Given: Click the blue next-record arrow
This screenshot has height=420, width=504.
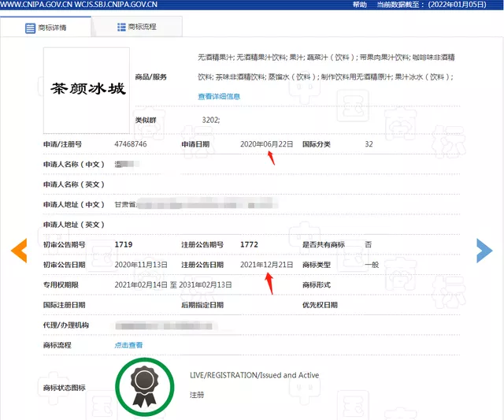Looking at the screenshot, I should [x=484, y=251].
